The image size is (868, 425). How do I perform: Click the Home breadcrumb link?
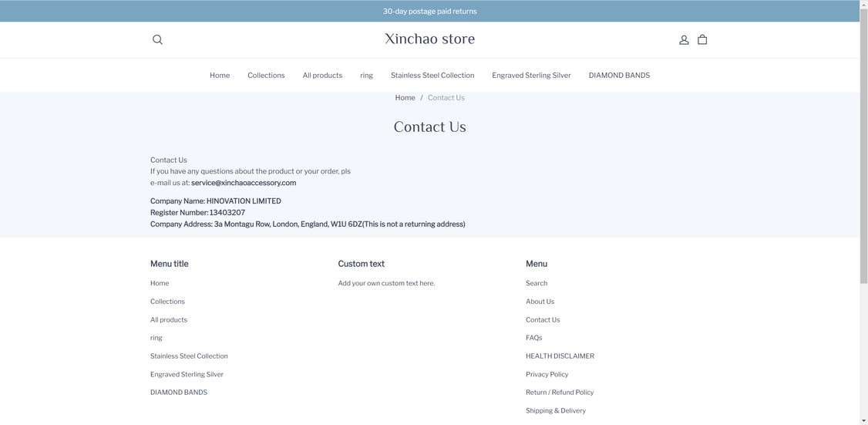(405, 97)
